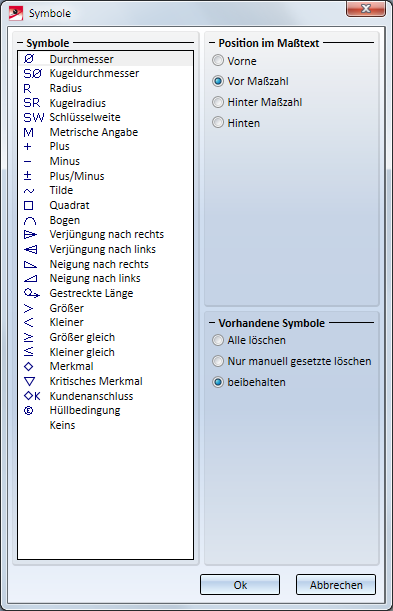
Task: Select the Kritisches Merkmal triangle symbol
Action: [105, 381]
